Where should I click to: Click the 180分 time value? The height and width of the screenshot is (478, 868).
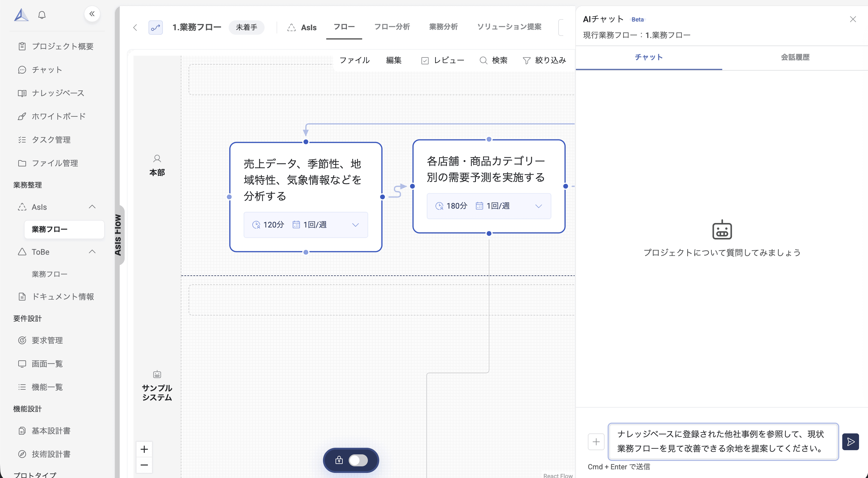pos(456,206)
